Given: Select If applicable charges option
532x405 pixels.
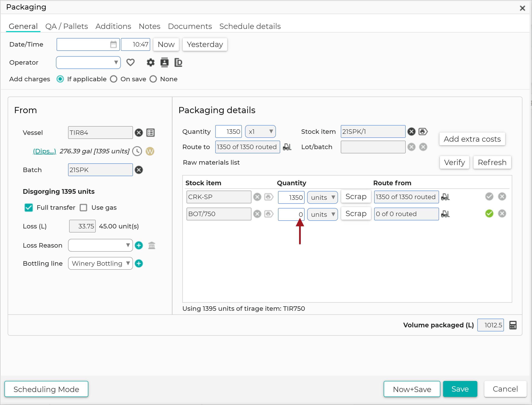Looking at the screenshot, I should click(x=60, y=79).
